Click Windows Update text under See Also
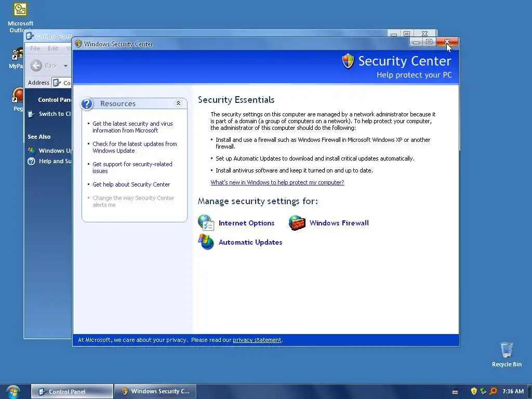Image resolution: width=532 pixels, height=399 pixels. pos(55,151)
